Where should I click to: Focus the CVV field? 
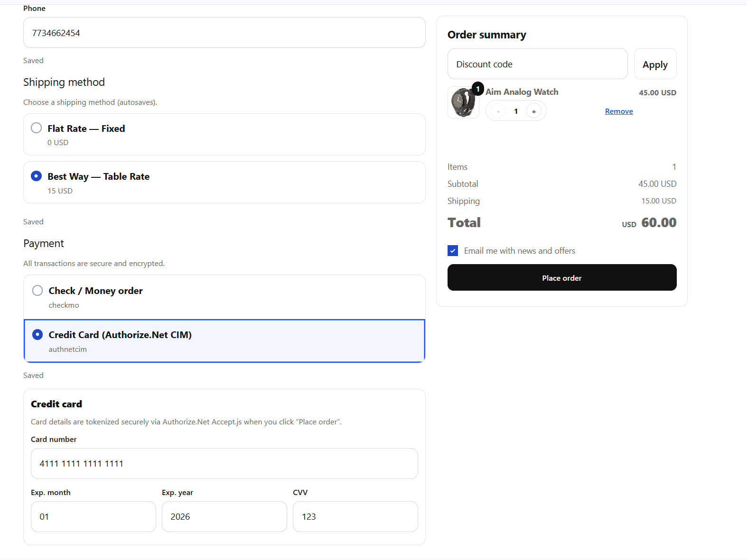click(x=355, y=516)
